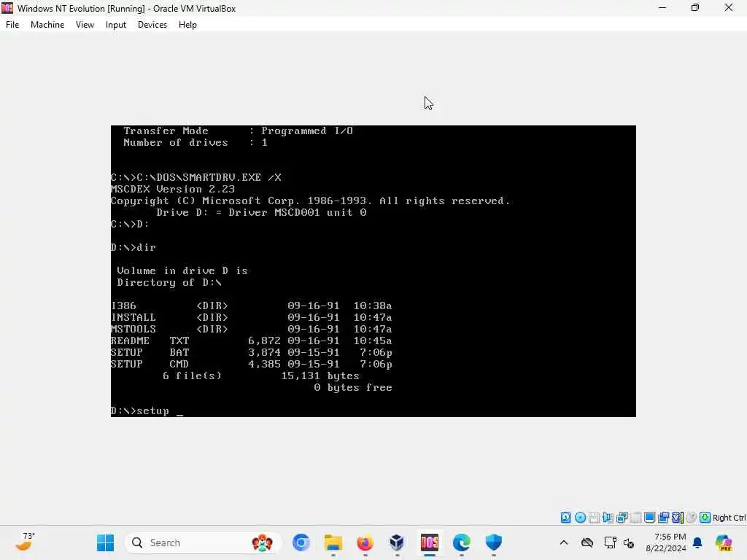Viewport: 747px width, 560px height.
Task: Open the Chromium browser from taskbar
Action: pos(301,542)
